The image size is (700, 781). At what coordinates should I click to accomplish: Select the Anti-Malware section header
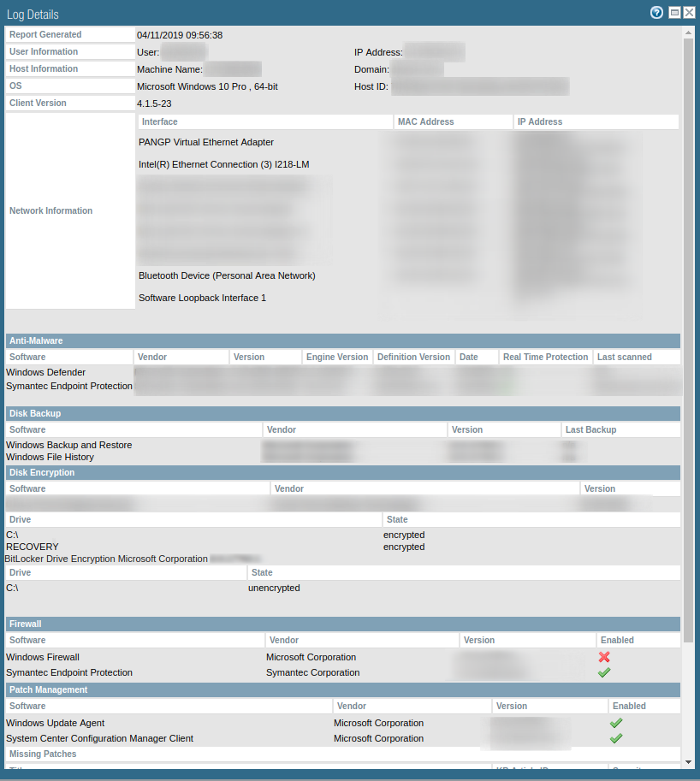pyautogui.click(x=343, y=340)
